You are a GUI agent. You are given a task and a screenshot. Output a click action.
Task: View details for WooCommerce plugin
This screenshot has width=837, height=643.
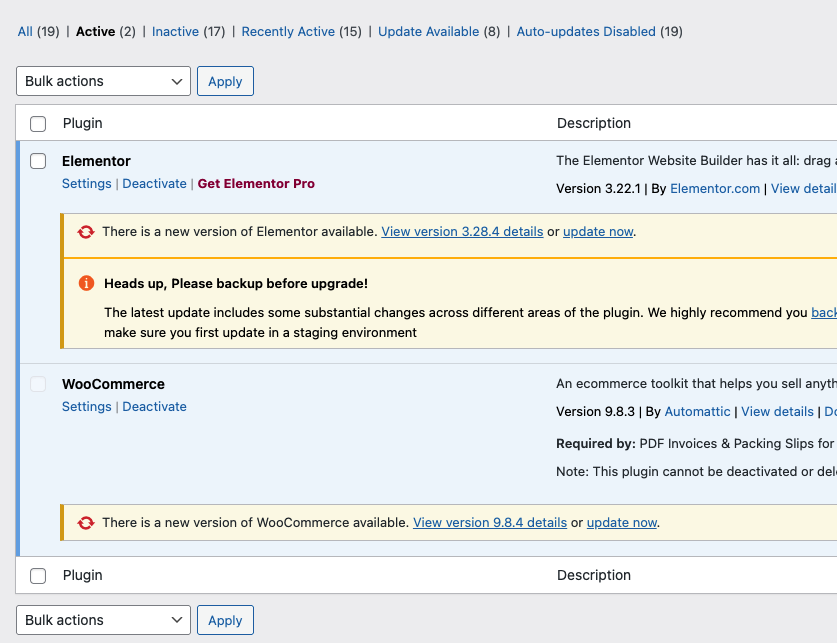[x=777, y=412]
